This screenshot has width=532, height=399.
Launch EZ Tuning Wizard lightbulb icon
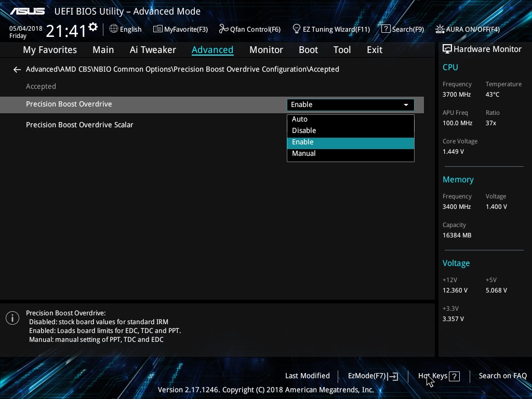tap(297, 29)
